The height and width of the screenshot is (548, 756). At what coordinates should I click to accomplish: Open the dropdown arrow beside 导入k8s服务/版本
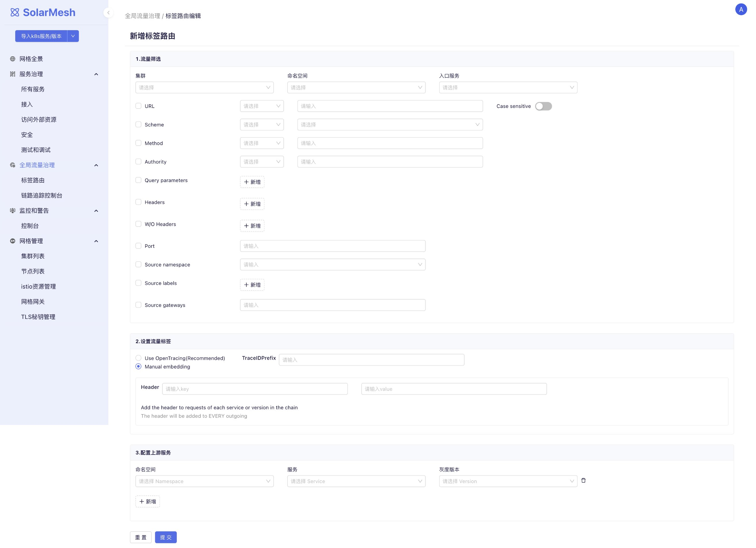73,36
